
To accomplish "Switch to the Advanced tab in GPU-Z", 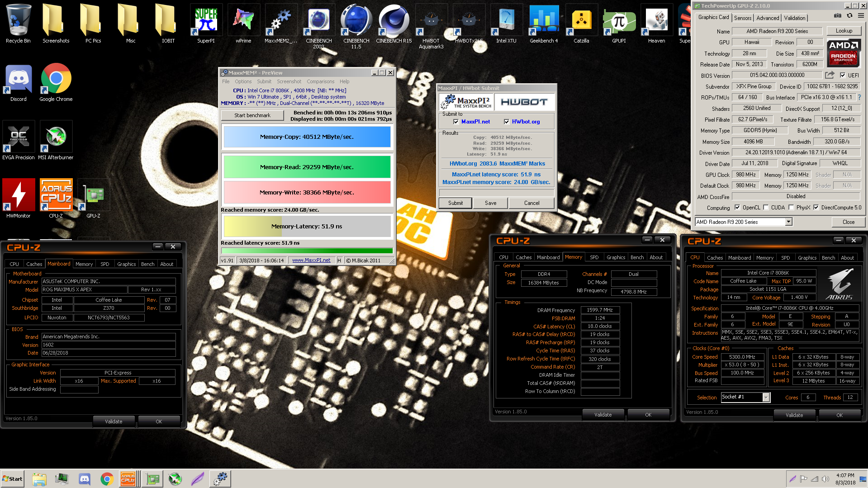I will pyautogui.click(x=768, y=18).
